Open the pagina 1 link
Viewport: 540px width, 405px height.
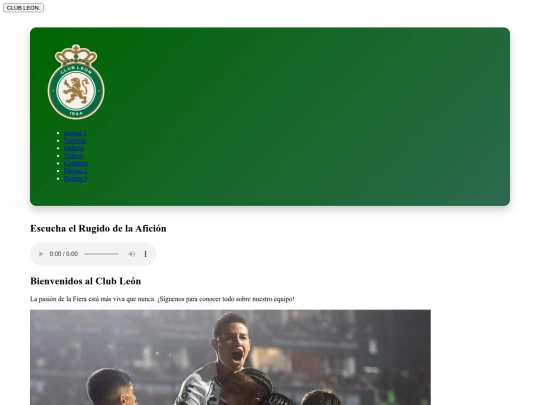pyautogui.click(x=75, y=133)
